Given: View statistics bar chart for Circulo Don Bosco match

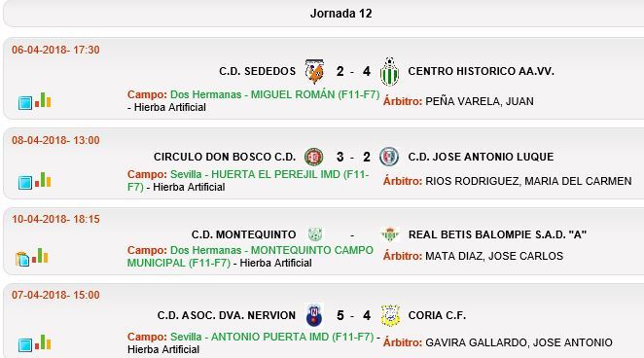Looking at the screenshot, I should [43, 179].
